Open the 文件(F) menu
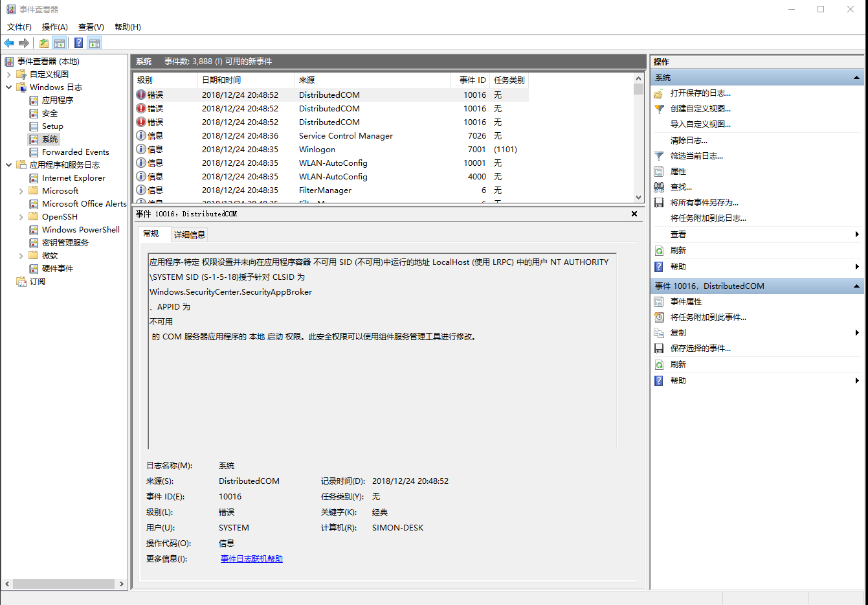Viewport: 868px width, 605px height. point(19,27)
